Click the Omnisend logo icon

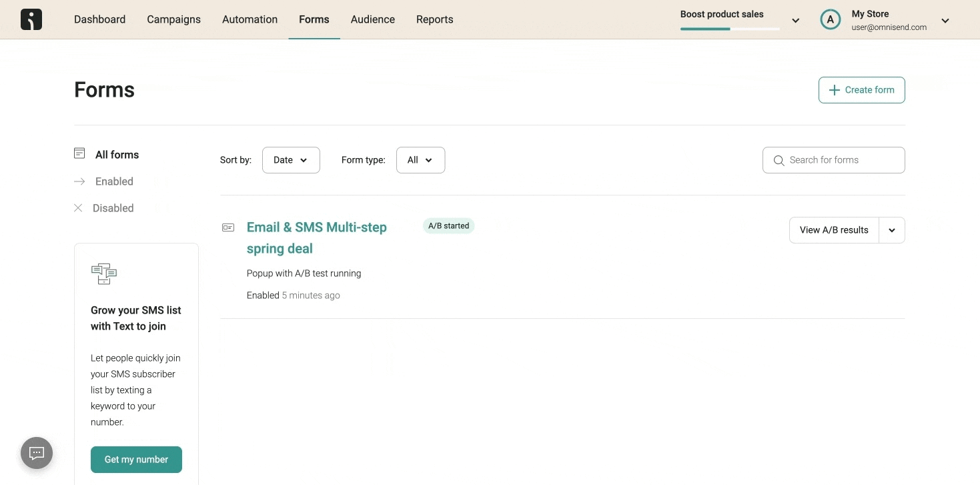(31, 19)
